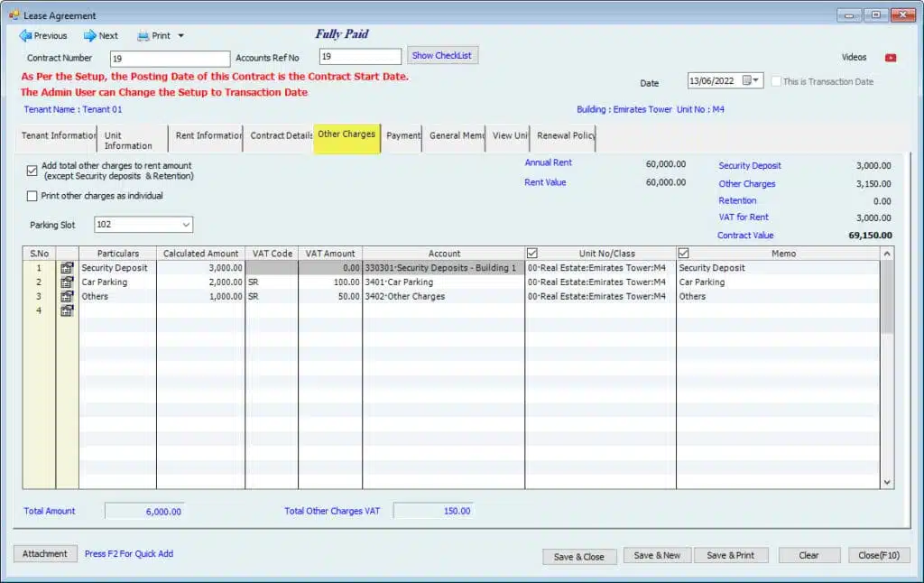Toggle the Unit No/Class column header checkbox
This screenshot has height=583, width=924.
coord(533,254)
